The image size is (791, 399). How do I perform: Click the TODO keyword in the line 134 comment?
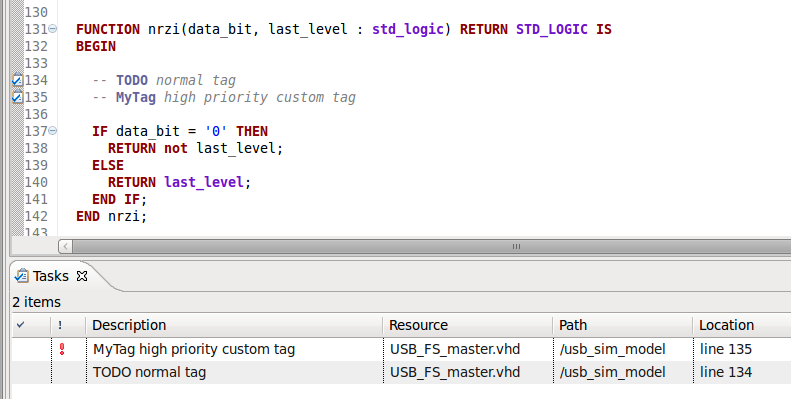point(132,80)
